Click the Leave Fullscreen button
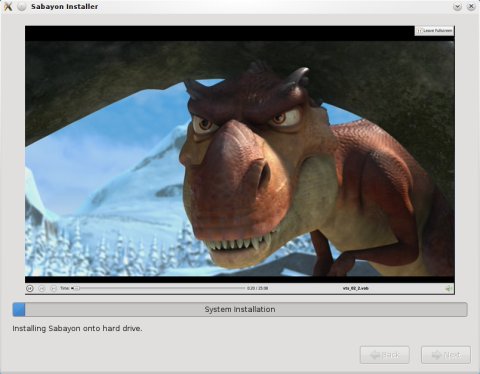The image size is (480, 374). coord(434,31)
